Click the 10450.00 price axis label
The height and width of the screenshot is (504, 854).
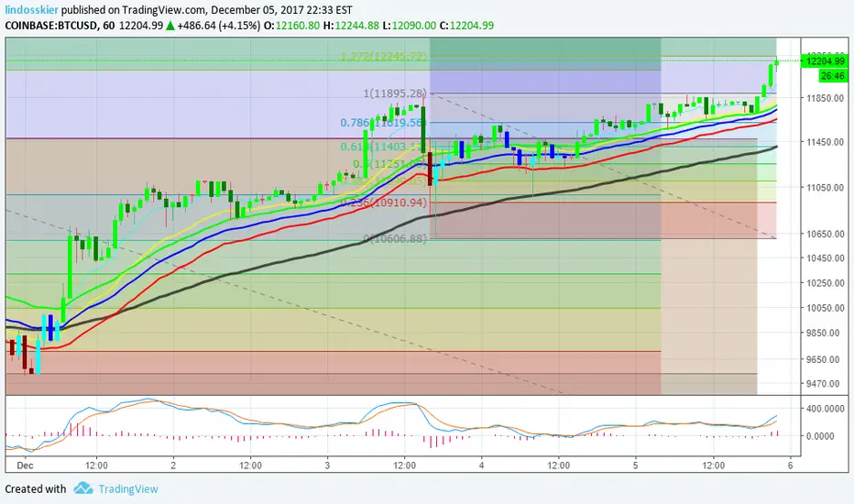(825, 258)
